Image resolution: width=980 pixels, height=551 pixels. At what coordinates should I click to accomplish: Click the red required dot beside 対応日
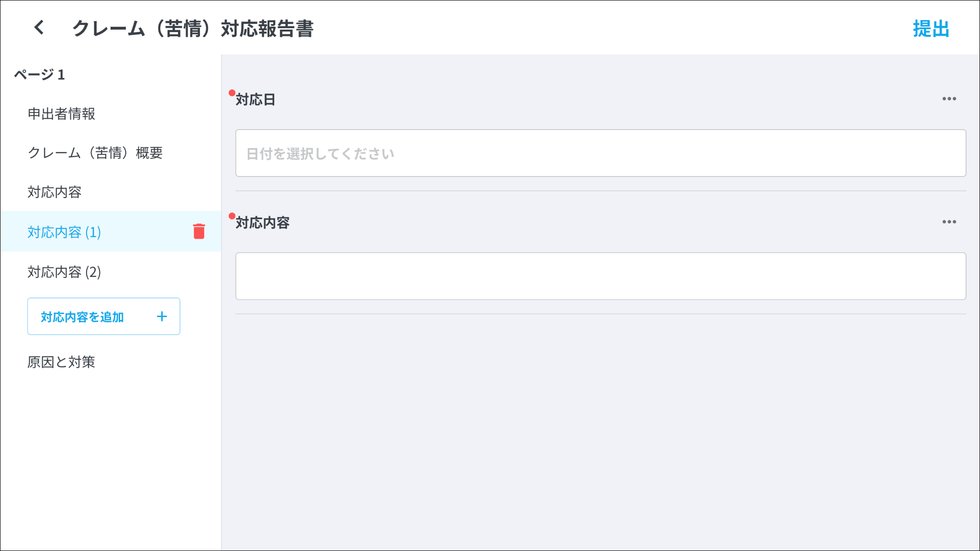232,93
